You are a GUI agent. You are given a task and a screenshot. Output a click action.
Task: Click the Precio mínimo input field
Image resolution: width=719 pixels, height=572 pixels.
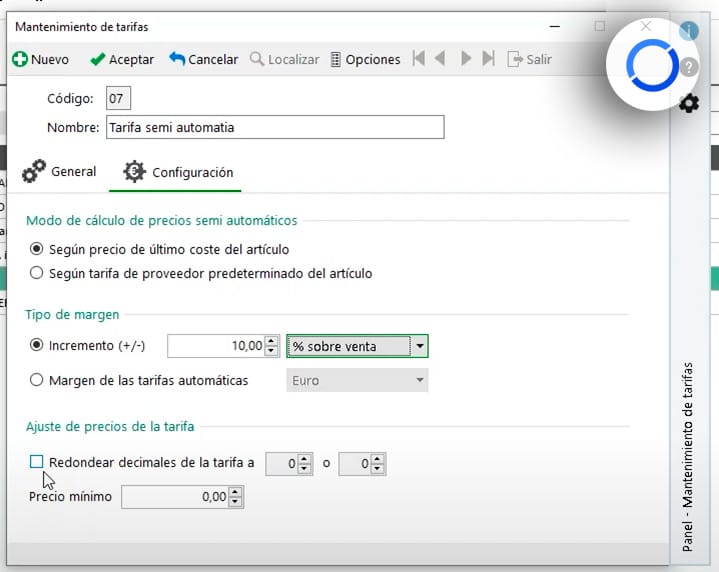pos(176,497)
